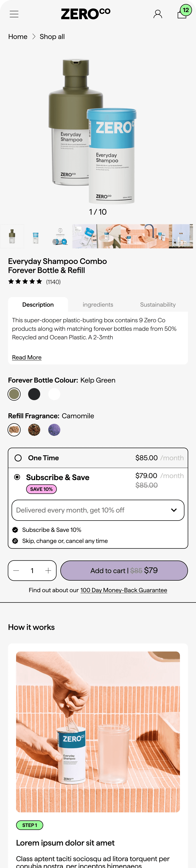The height and width of the screenshot is (868, 196).
Task: Choose the lavender purple fragrance swatch
Action: [54, 430]
